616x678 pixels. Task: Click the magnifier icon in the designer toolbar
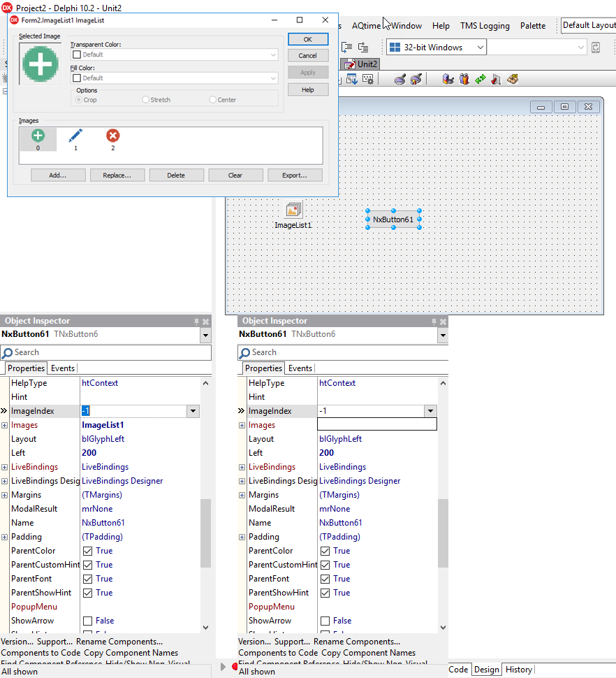400,79
